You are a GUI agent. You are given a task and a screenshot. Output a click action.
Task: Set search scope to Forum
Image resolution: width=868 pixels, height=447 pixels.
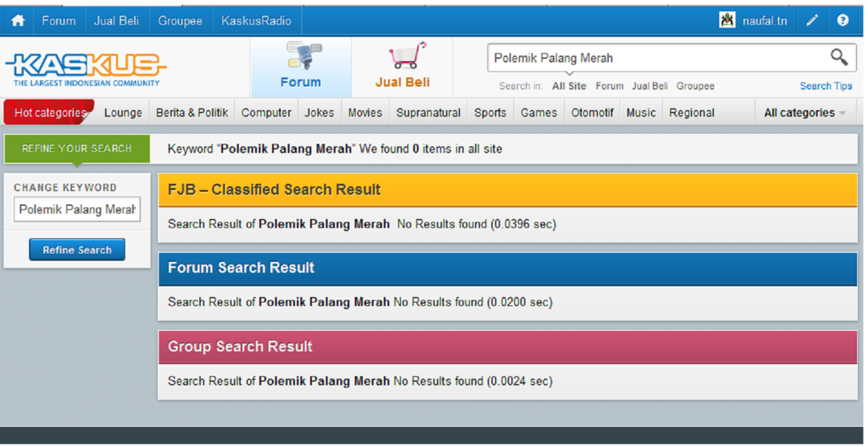pos(610,86)
